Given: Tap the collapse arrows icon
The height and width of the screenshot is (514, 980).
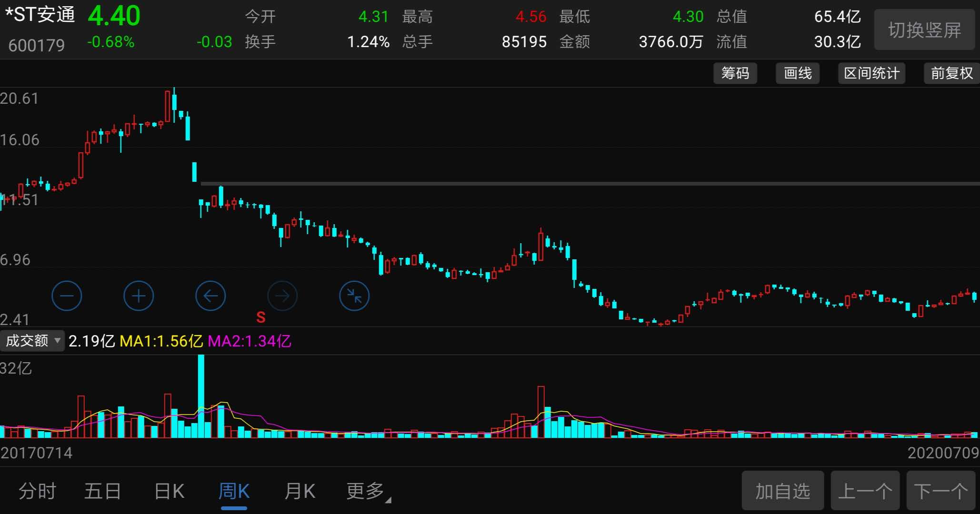Looking at the screenshot, I should click(354, 296).
